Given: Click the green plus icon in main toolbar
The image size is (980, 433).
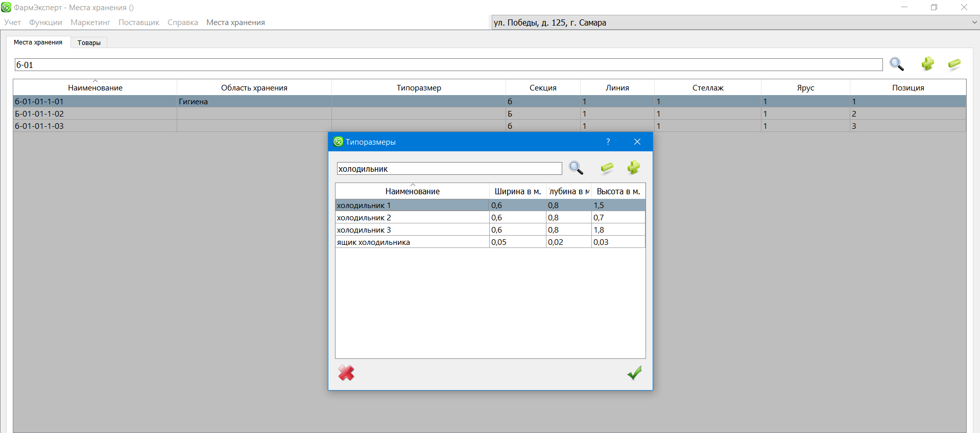Looking at the screenshot, I should pos(927,64).
